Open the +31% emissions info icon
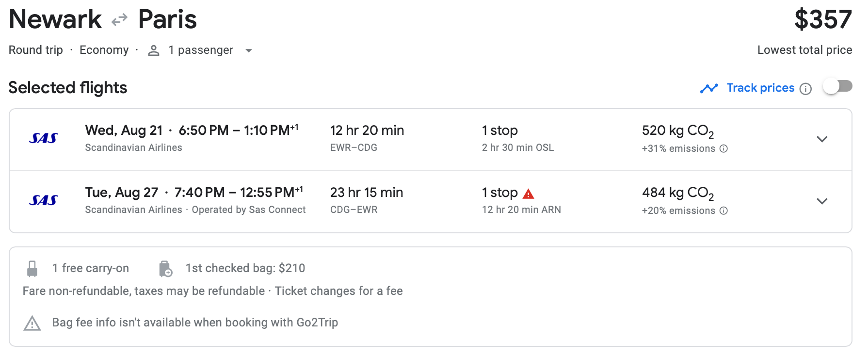This screenshot has width=868, height=357. point(723,148)
